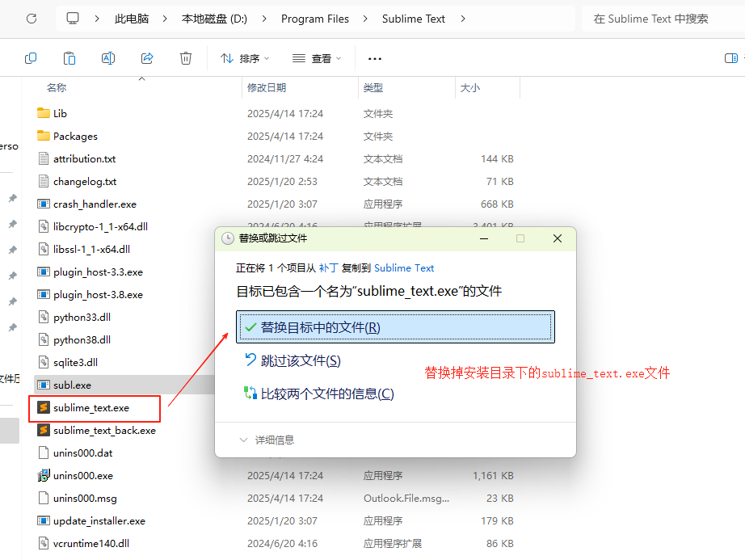The image size is (745, 560).
Task: Sort by 修改日期 column header
Action: [267, 88]
